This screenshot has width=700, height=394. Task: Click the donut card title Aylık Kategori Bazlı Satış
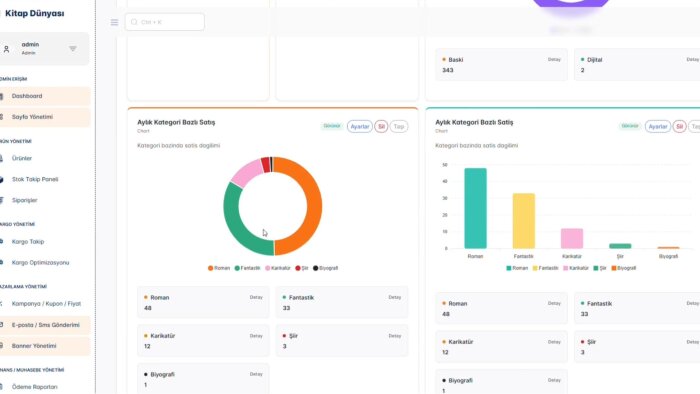coord(176,122)
